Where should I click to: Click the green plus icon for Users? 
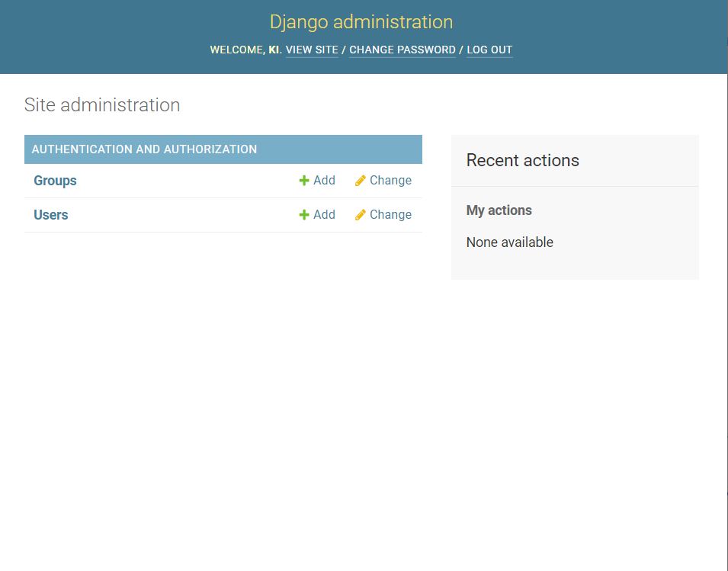[x=304, y=215]
